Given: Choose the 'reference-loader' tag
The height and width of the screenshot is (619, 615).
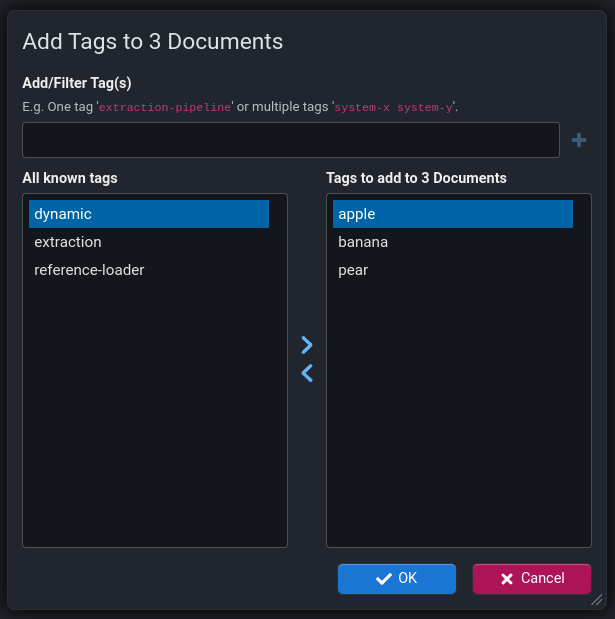Looking at the screenshot, I should (89, 270).
